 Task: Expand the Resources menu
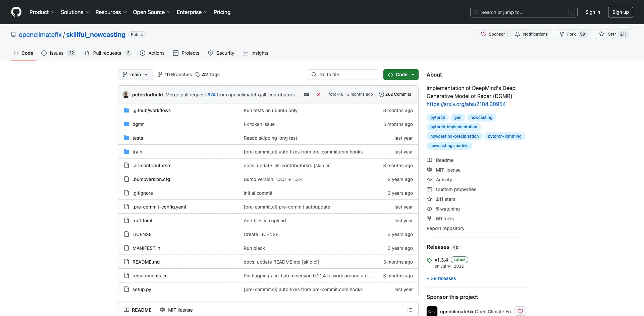click(111, 12)
